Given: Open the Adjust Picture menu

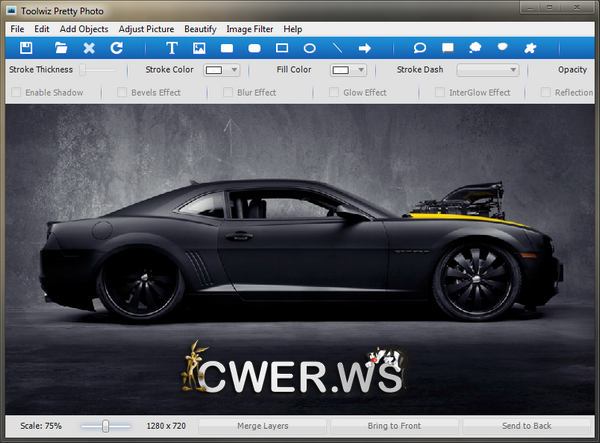Looking at the screenshot, I should click(146, 29).
